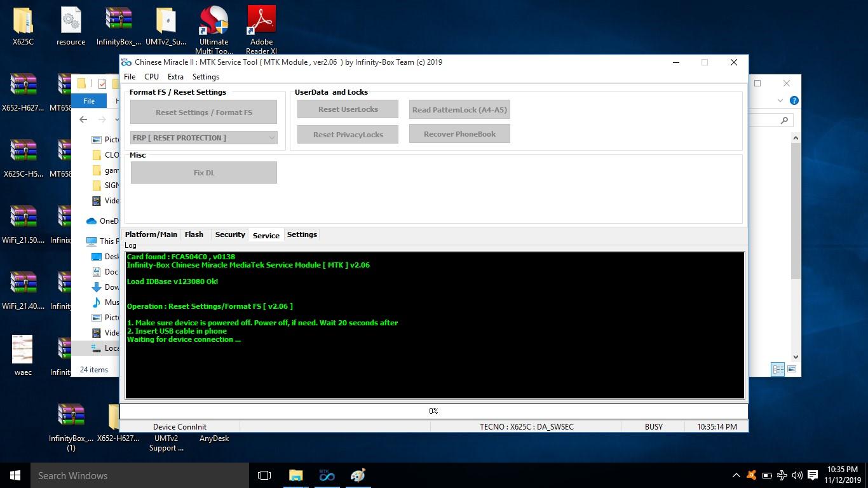The height and width of the screenshot is (488, 868).
Task: Open the File menu in MTK Service Tool
Action: click(x=130, y=76)
